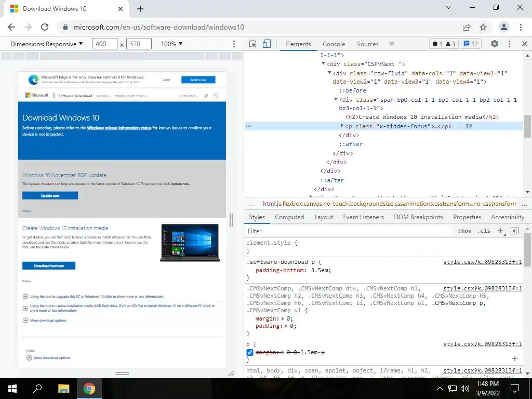
Task: Open the action center notifications icon
Action: pyautogui.click(x=515, y=389)
